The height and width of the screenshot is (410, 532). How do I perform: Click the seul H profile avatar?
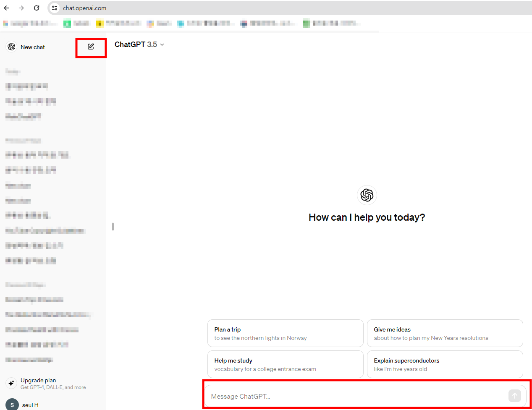[12, 405]
